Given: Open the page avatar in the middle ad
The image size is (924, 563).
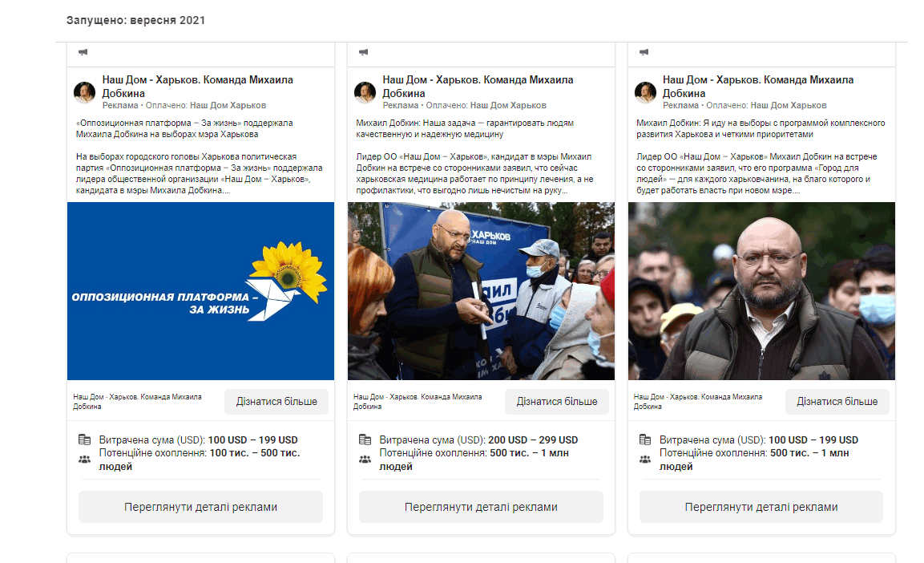Looking at the screenshot, I should click(x=365, y=92).
